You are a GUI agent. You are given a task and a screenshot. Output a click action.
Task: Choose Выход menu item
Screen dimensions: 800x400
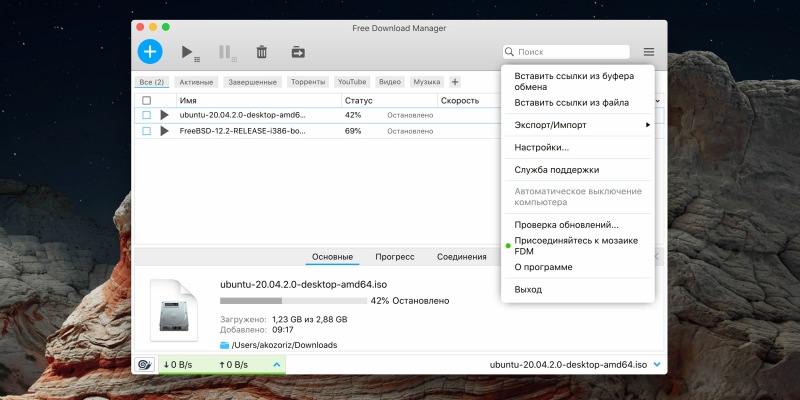click(578, 290)
